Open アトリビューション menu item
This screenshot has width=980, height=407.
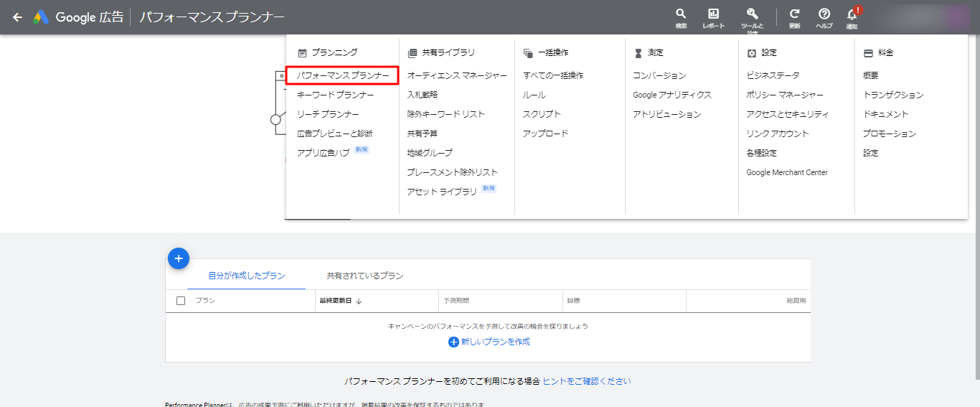click(667, 114)
